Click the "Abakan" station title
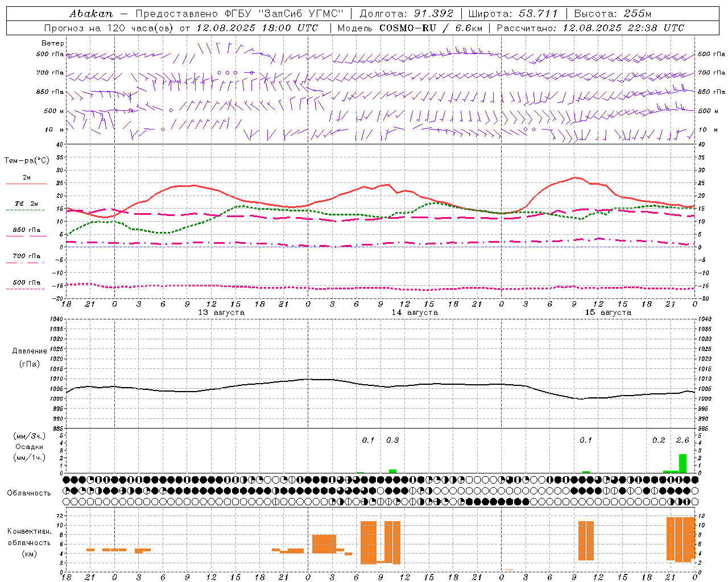Viewport: 728px width, 582px height. pyautogui.click(x=91, y=14)
